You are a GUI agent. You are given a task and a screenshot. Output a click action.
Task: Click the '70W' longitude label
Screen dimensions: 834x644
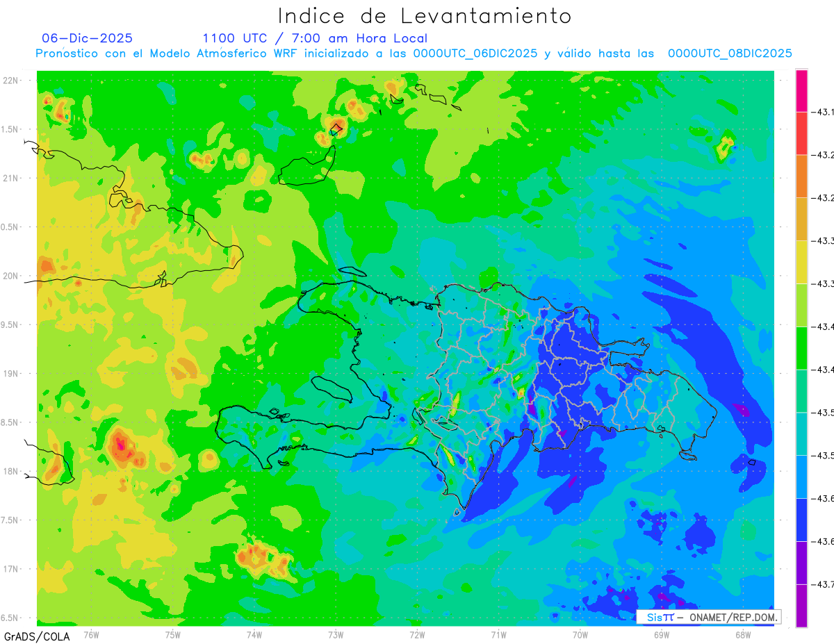tap(580, 634)
